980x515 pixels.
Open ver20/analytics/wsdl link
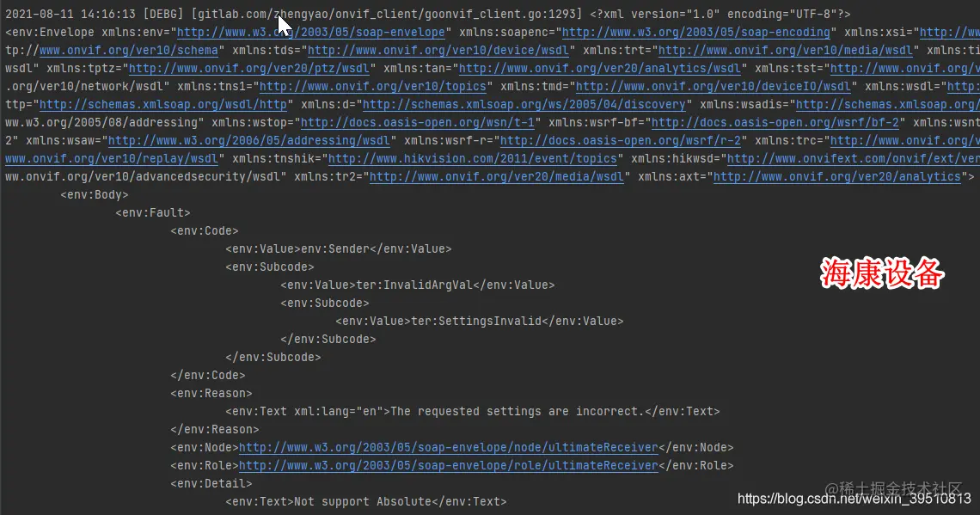(x=599, y=69)
